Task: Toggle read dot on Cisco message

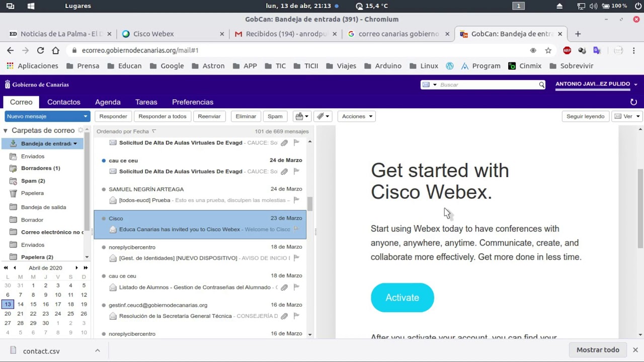Action: pos(104,218)
